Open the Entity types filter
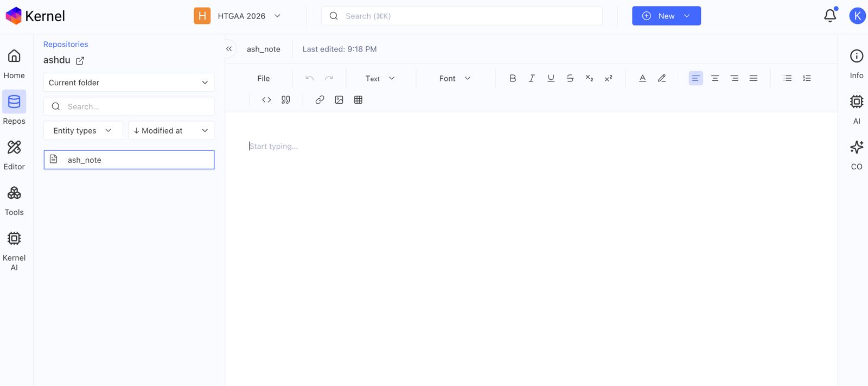 pos(82,130)
